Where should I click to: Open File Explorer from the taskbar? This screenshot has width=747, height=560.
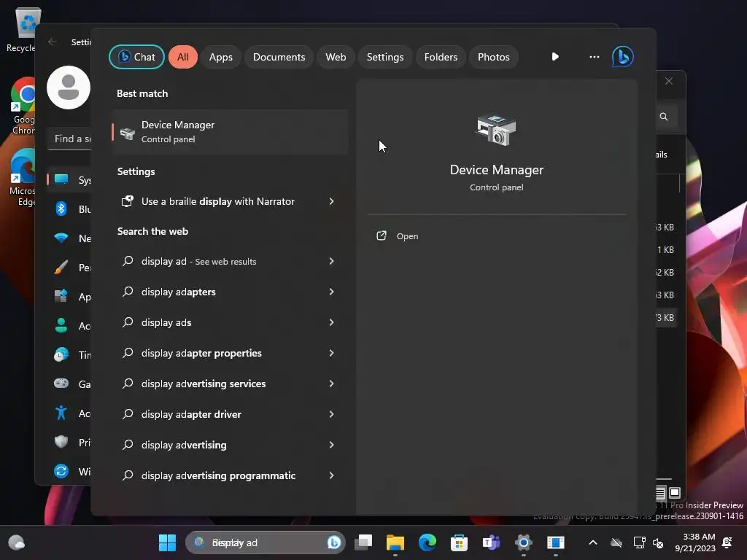click(x=395, y=542)
